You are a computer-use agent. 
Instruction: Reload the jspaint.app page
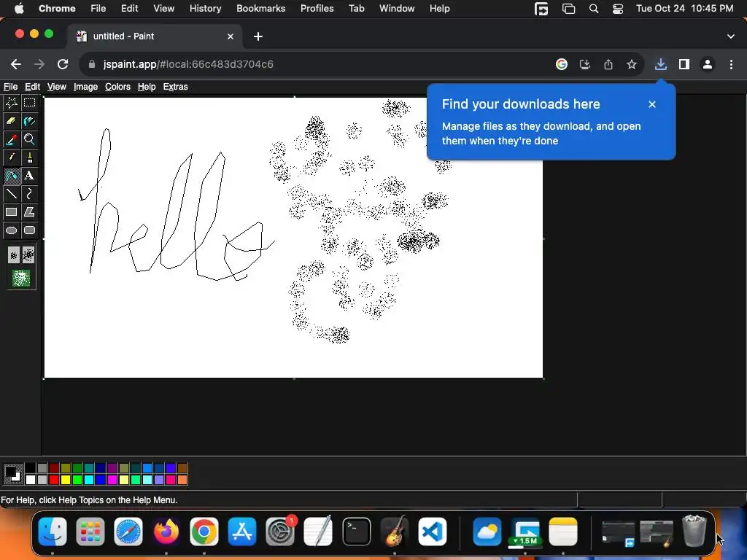(63, 64)
